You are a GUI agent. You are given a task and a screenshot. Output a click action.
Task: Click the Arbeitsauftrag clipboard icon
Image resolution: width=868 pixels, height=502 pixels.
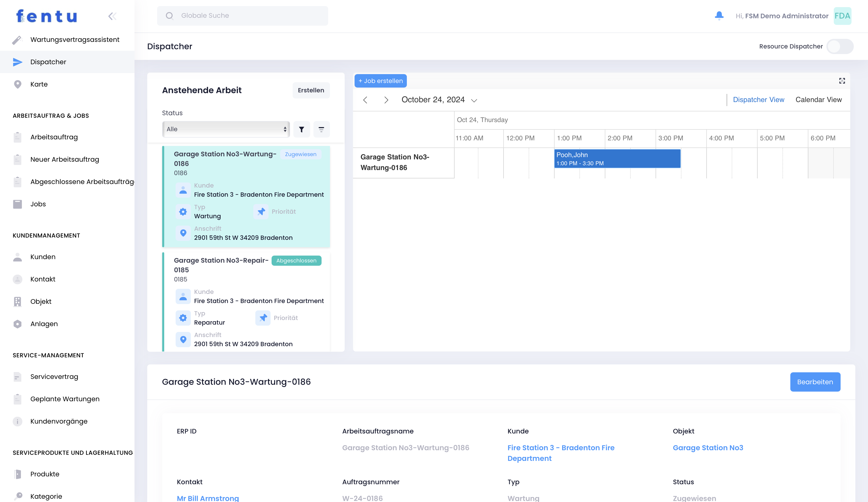pyautogui.click(x=17, y=137)
